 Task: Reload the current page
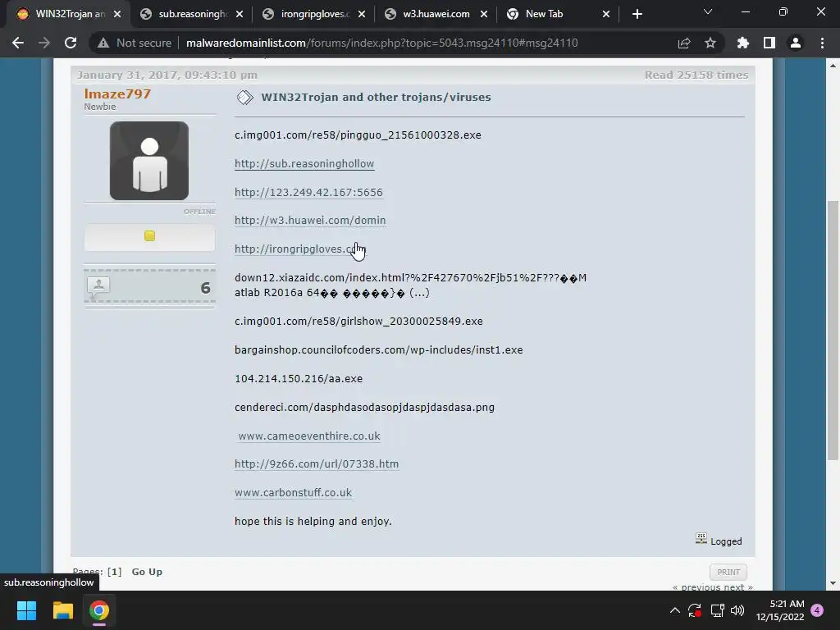pyautogui.click(x=71, y=43)
